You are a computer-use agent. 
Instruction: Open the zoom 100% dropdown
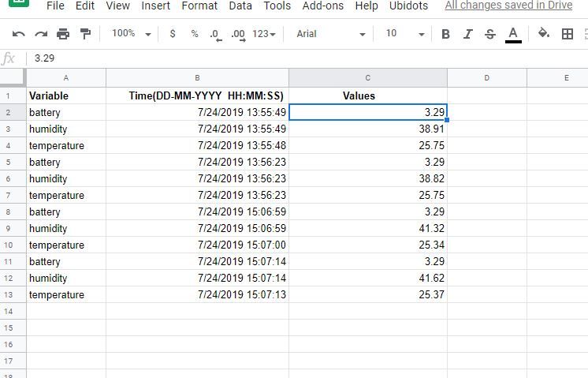pos(132,34)
